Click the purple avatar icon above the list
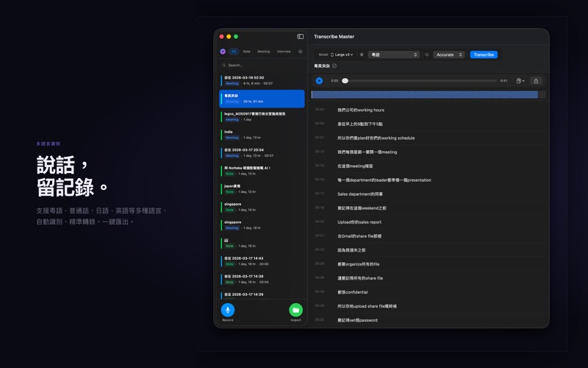 coord(223,52)
